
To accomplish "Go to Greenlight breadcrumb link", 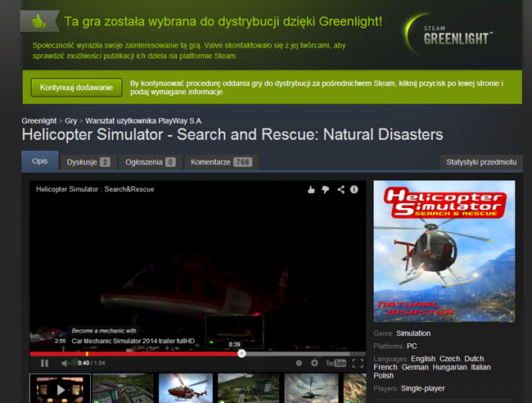I will click(40, 120).
